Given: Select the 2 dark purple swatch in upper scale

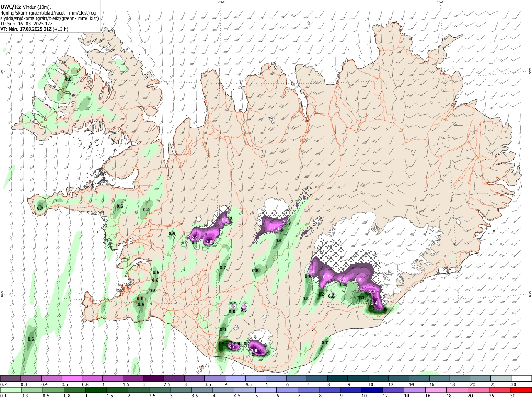Looking at the screenshot, I should click(153, 378).
